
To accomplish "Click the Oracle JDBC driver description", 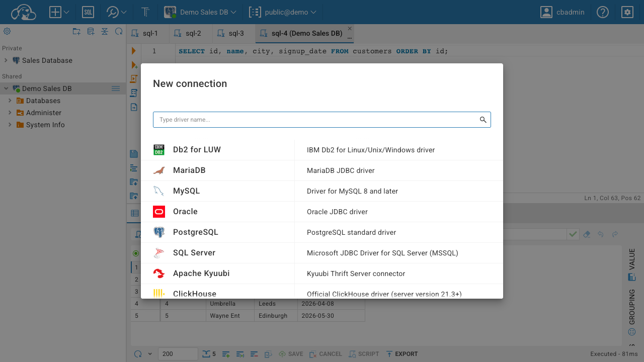I will [x=337, y=212].
